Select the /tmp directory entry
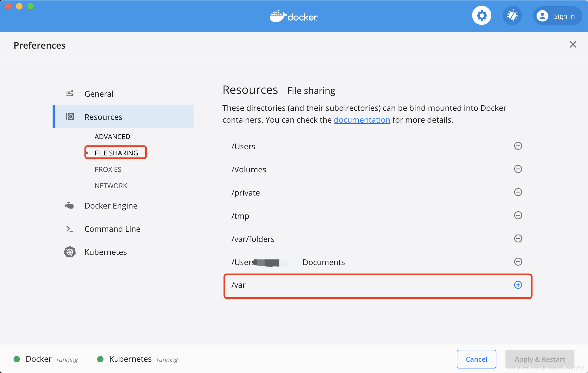Image resolution: width=588 pixels, height=373 pixels. [x=240, y=216]
